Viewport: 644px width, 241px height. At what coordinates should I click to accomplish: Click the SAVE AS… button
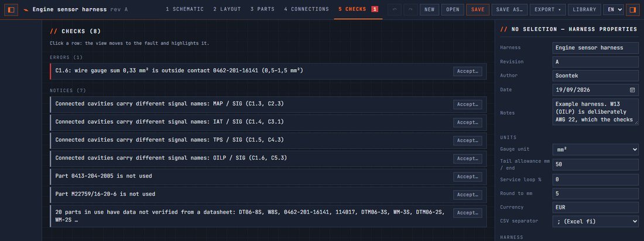pyautogui.click(x=509, y=9)
